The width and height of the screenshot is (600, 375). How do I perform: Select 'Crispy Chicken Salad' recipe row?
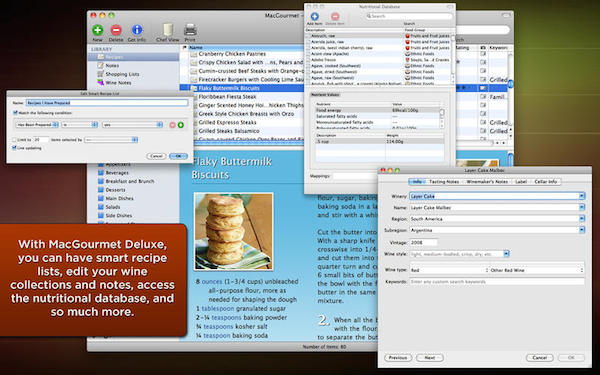pos(247,62)
